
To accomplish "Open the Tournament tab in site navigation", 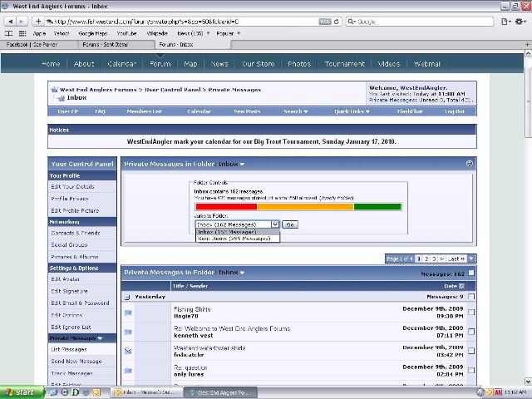I will pyautogui.click(x=344, y=64).
